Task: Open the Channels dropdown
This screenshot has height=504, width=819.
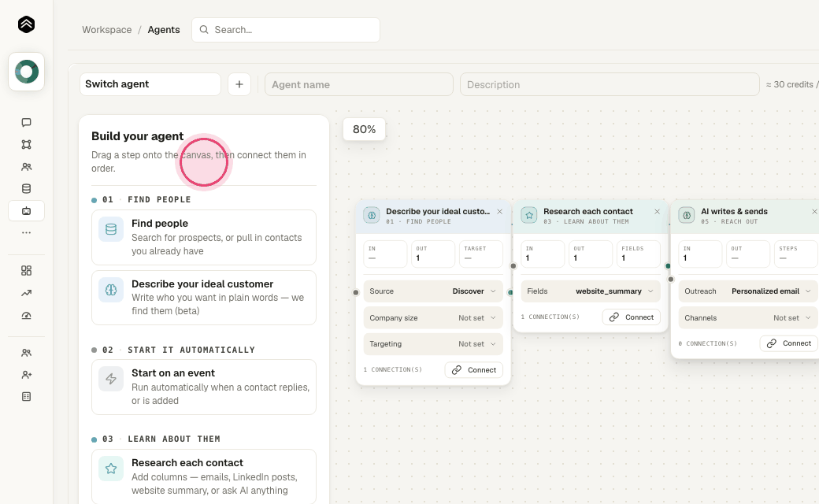Action: coord(748,317)
